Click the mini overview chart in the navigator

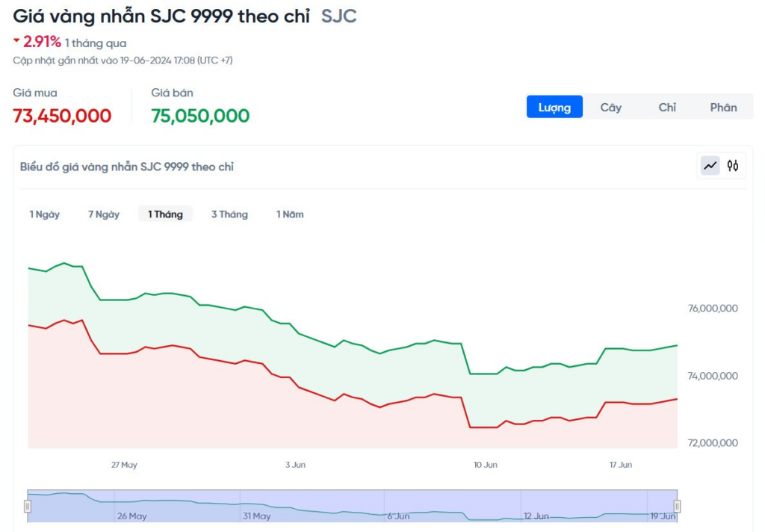(x=351, y=506)
